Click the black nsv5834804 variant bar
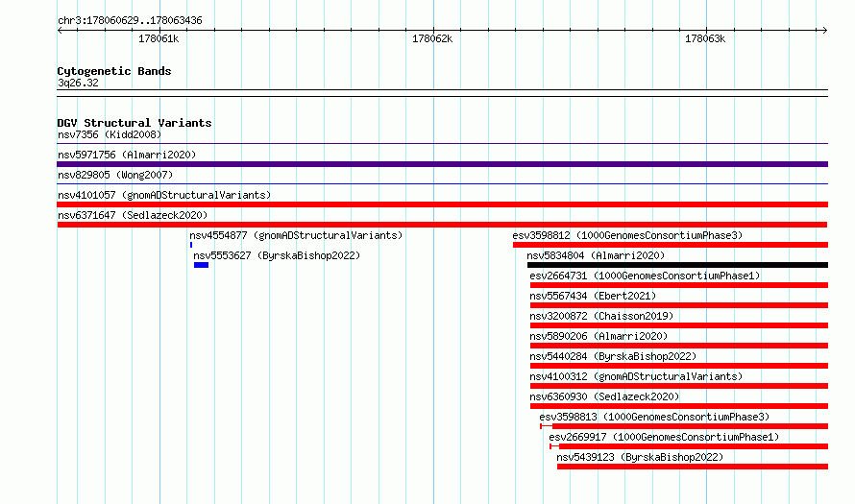The height and width of the screenshot is (504, 855). tap(678, 265)
